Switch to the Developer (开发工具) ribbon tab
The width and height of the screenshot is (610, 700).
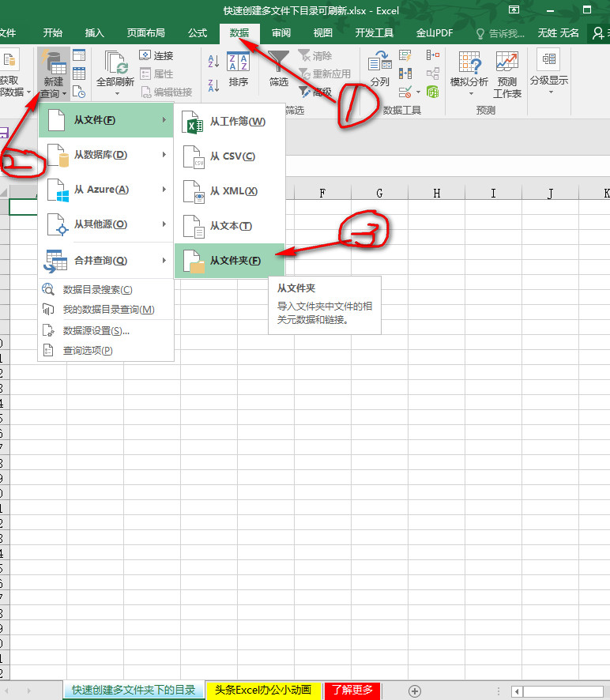375,33
